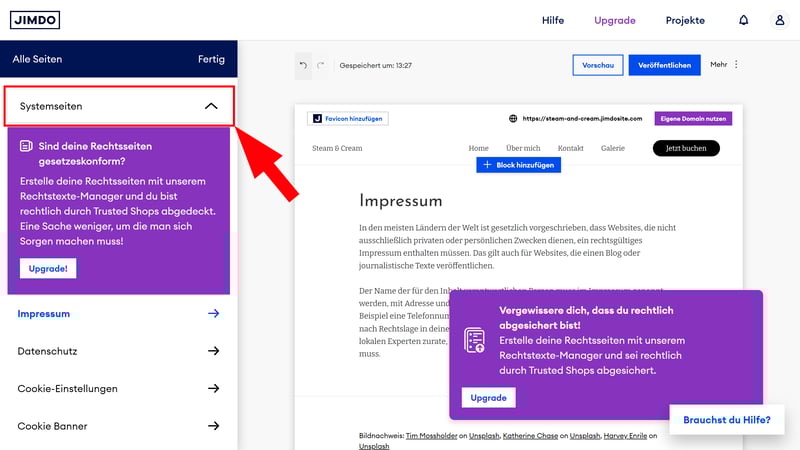Open the Mehr three-dots menu

click(x=736, y=65)
